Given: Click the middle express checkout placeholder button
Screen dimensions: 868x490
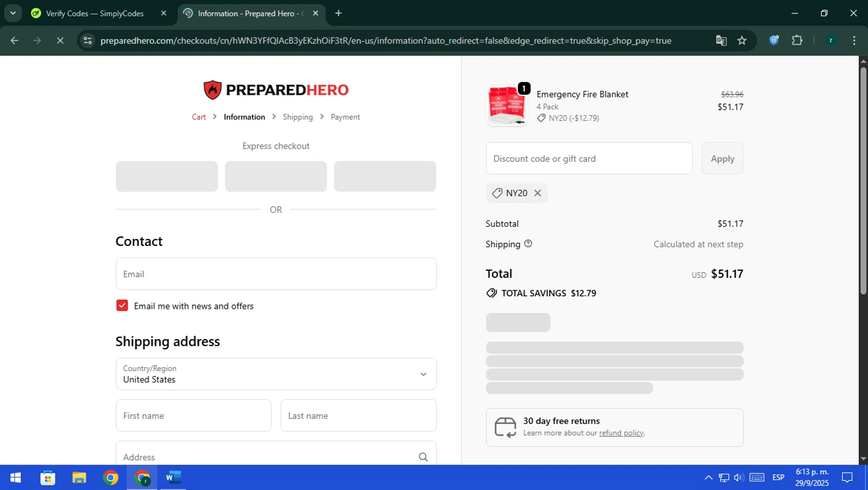Looking at the screenshot, I should [275, 176].
